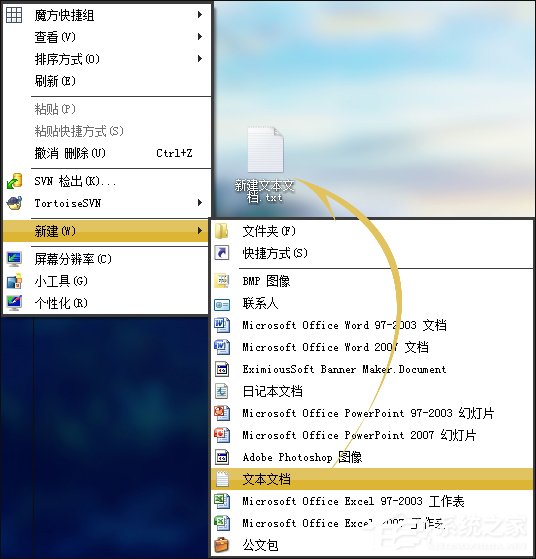The width and height of the screenshot is (536, 559).
Task: Click the BMP 图像 icon
Action: [x=222, y=281]
